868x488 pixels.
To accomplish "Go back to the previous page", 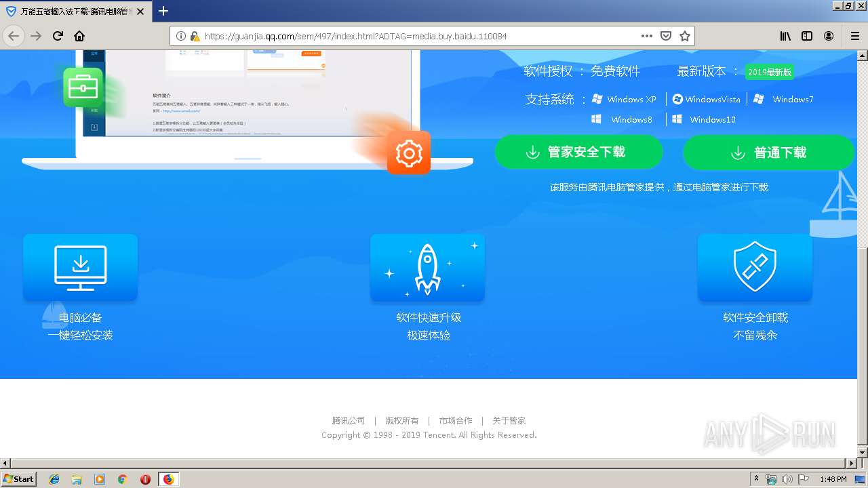I will 14,36.
